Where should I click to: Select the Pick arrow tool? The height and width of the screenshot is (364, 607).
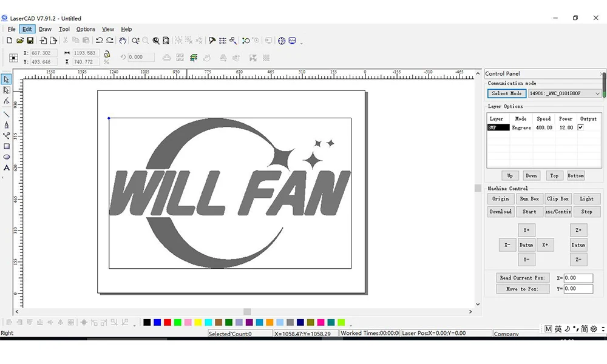7,79
